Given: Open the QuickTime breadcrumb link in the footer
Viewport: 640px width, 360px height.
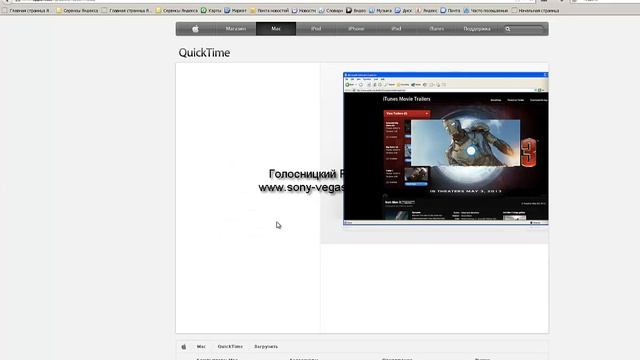Looking at the screenshot, I should (x=230, y=347).
